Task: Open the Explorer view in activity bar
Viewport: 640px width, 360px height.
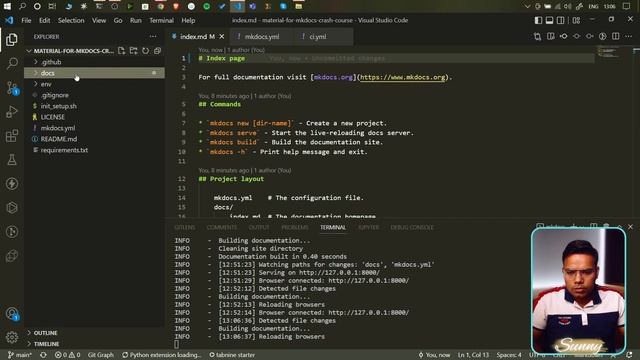Action: click(x=12, y=40)
